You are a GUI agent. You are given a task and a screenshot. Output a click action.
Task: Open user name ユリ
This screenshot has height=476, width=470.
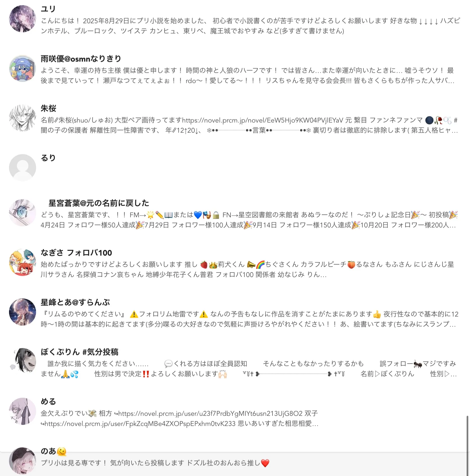click(x=48, y=9)
